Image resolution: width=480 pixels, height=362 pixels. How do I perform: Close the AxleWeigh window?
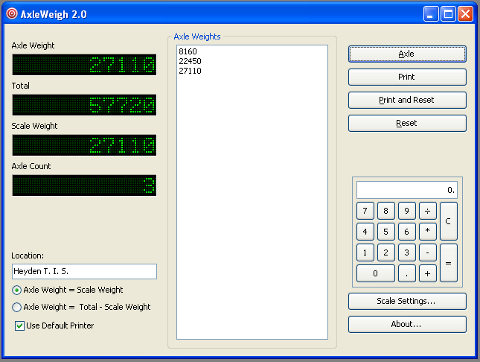[465, 14]
